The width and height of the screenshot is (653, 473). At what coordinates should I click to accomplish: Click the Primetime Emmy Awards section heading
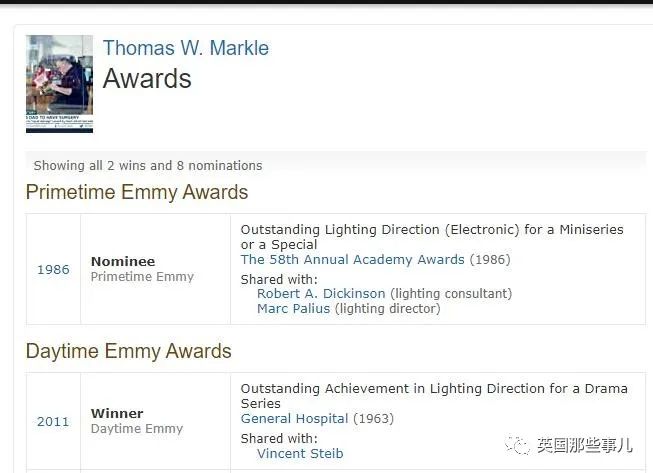[x=137, y=192]
